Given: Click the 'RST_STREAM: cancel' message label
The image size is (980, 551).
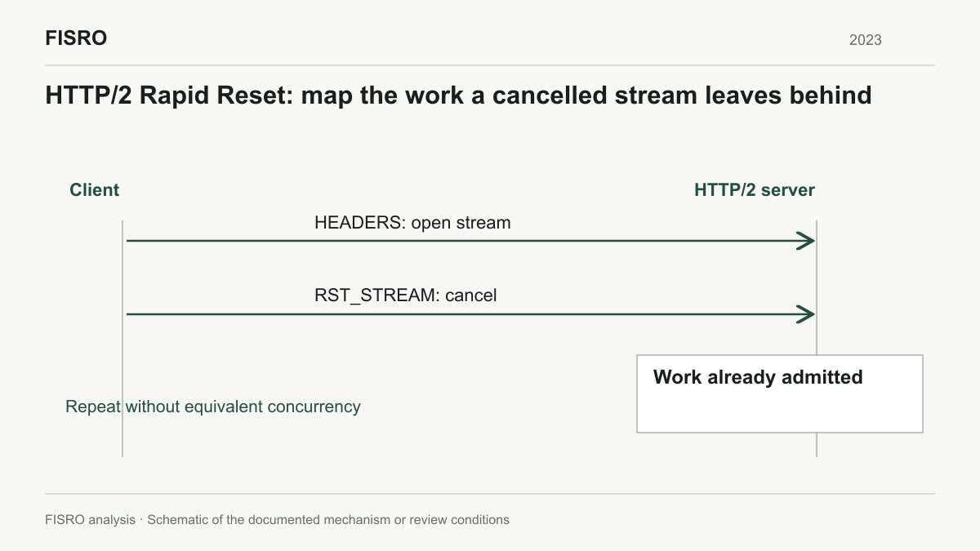Looking at the screenshot, I should coord(406,295).
